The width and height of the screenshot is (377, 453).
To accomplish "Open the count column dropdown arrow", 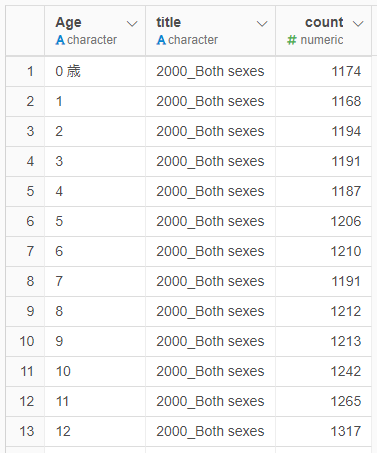I will 358,24.
